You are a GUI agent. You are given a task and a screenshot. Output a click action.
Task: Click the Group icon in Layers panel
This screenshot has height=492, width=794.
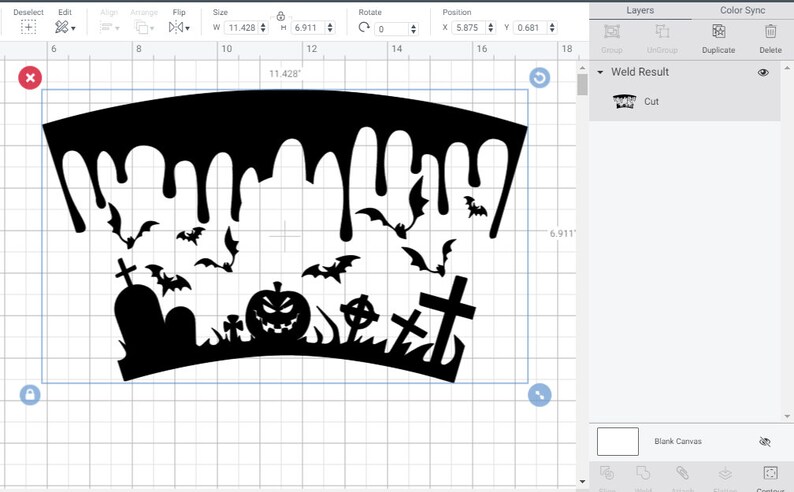tap(612, 32)
